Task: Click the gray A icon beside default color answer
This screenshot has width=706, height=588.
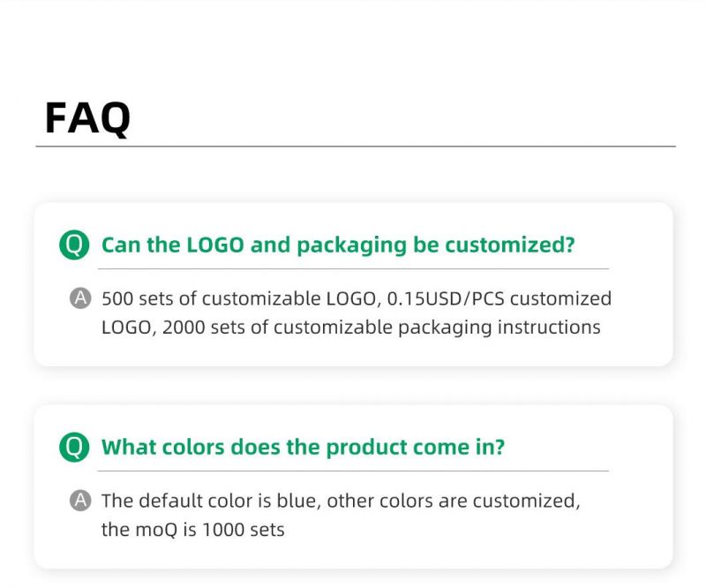Action: (80, 501)
